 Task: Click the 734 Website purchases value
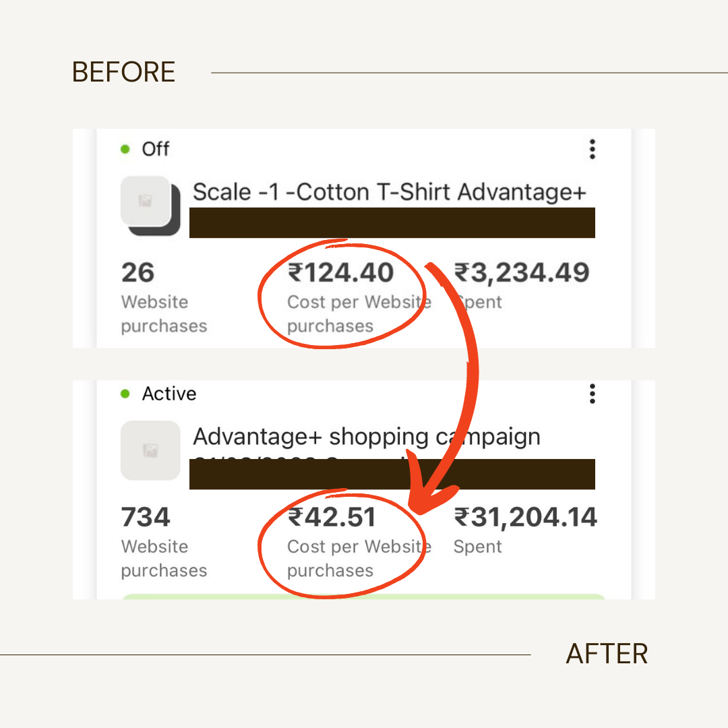pos(146,518)
